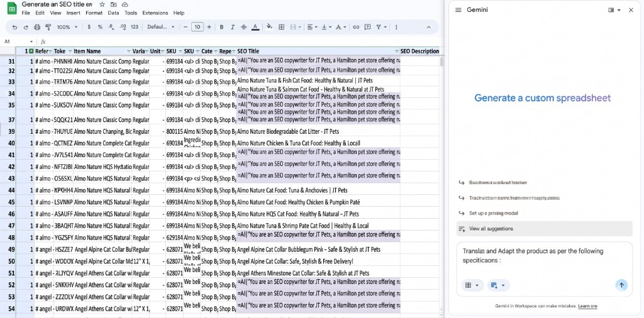Viewport: 644px width, 318px height.
Task: Open the filter dropdown in the toolbar
Action: point(382,27)
